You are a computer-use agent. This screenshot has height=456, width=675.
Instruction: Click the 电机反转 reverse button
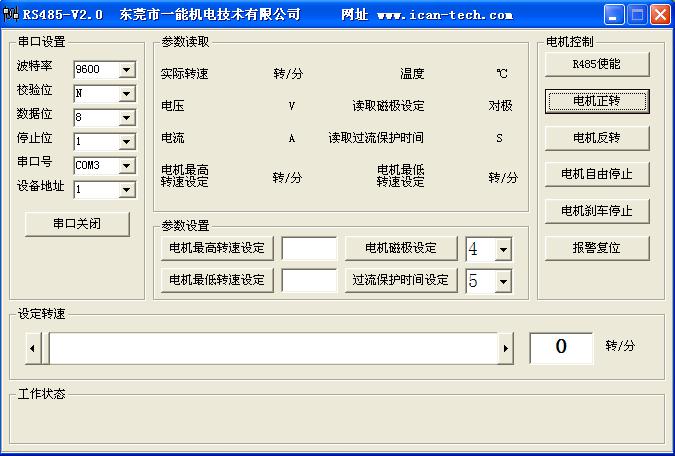click(x=597, y=138)
